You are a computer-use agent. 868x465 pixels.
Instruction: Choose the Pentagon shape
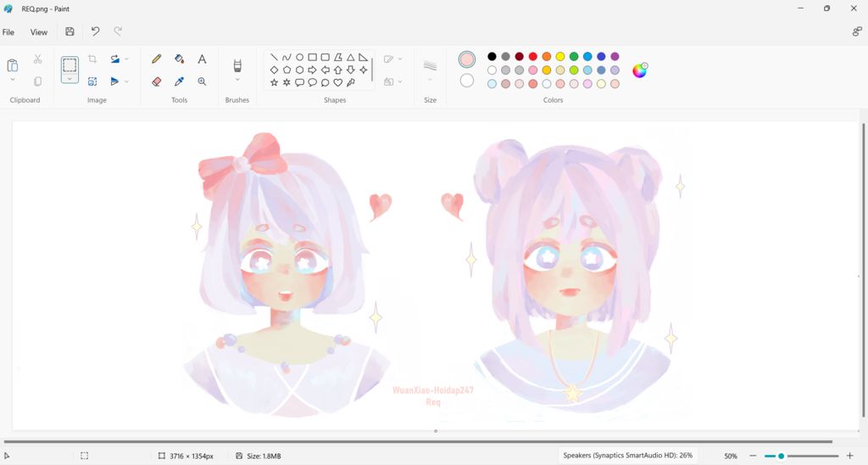tap(287, 70)
